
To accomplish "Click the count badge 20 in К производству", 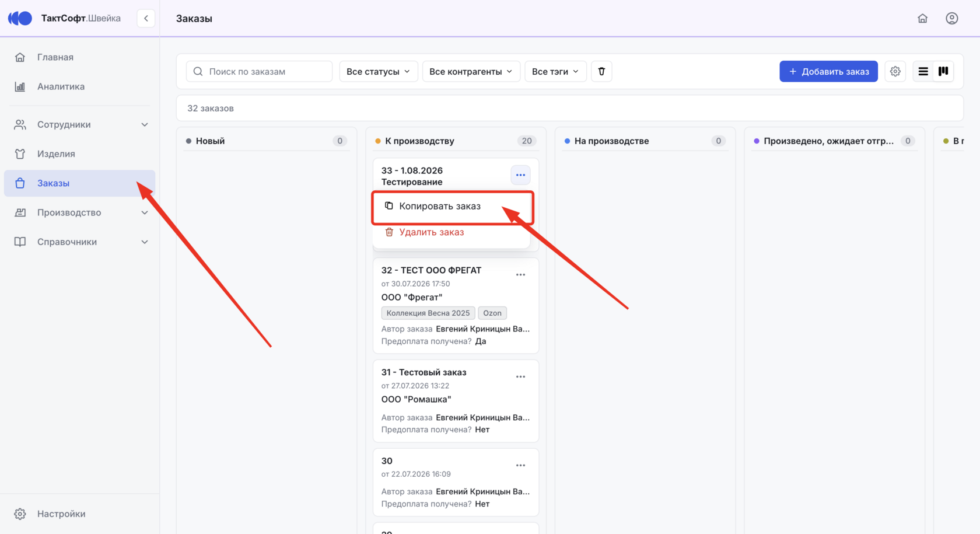I will tap(527, 141).
